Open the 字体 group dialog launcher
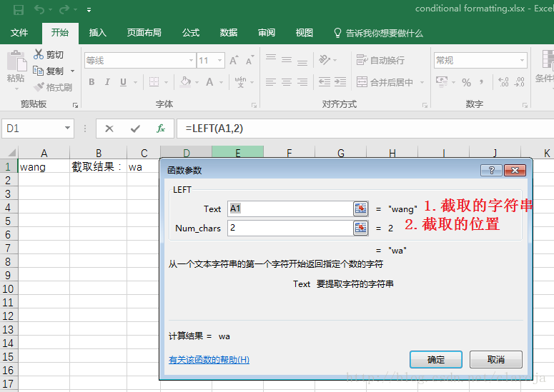 [x=254, y=105]
